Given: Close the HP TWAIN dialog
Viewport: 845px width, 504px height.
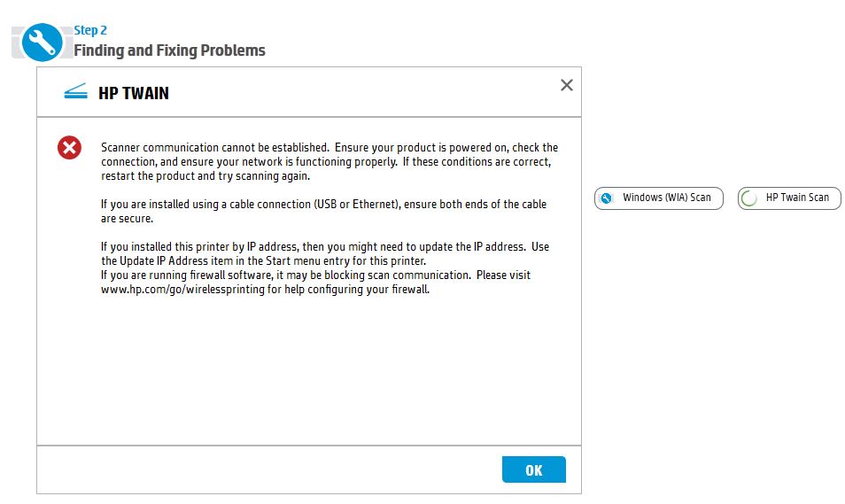Looking at the screenshot, I should click(567, 85).
